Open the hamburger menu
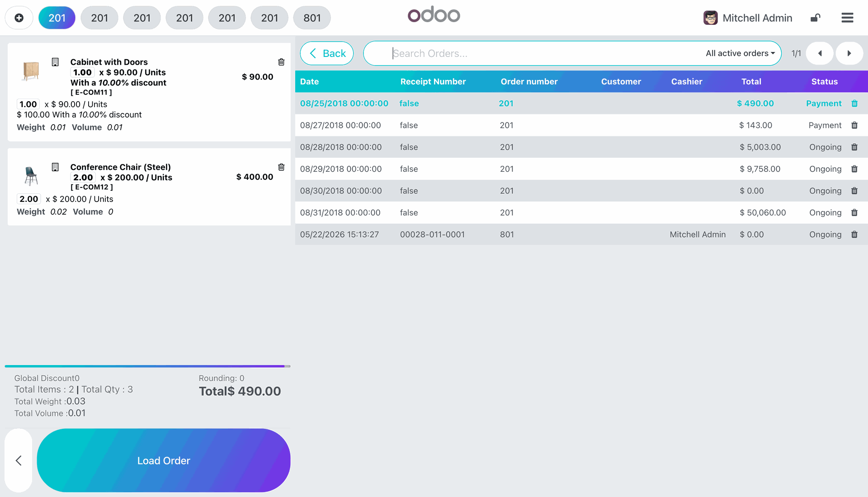This screenshot has height=497, width=868. click(847, 18)
